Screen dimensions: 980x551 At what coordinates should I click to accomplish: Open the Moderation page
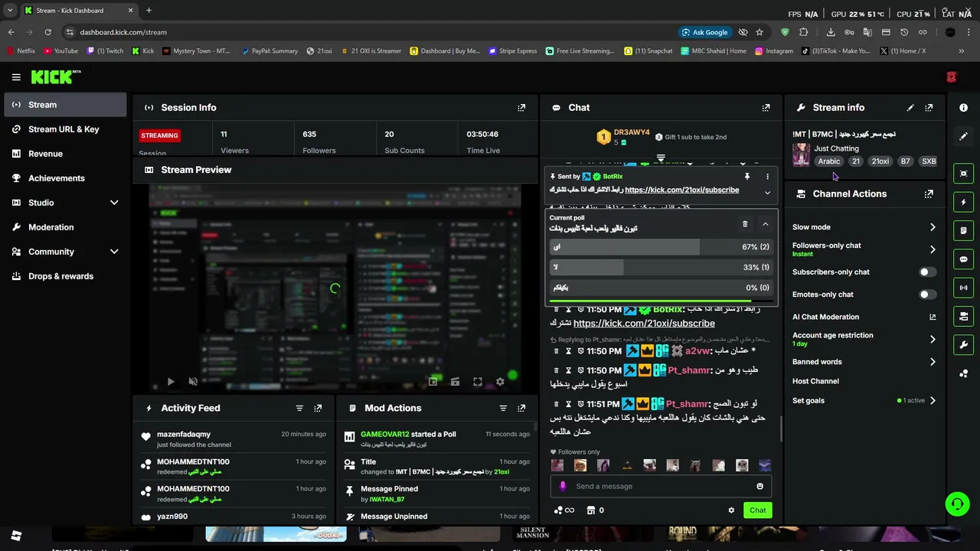click(65, 227)
